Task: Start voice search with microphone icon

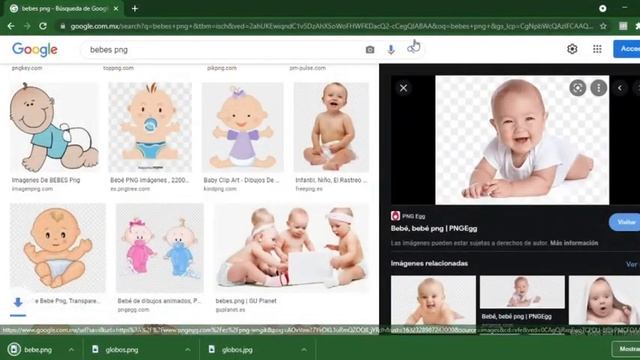Action: tap(391, 50)
